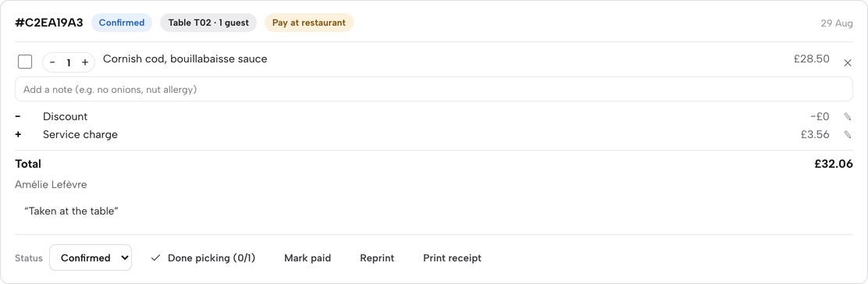The image size is (868, 284).
Task: Click the Pay at restaurant badge
Action: (x=309, y=23)
